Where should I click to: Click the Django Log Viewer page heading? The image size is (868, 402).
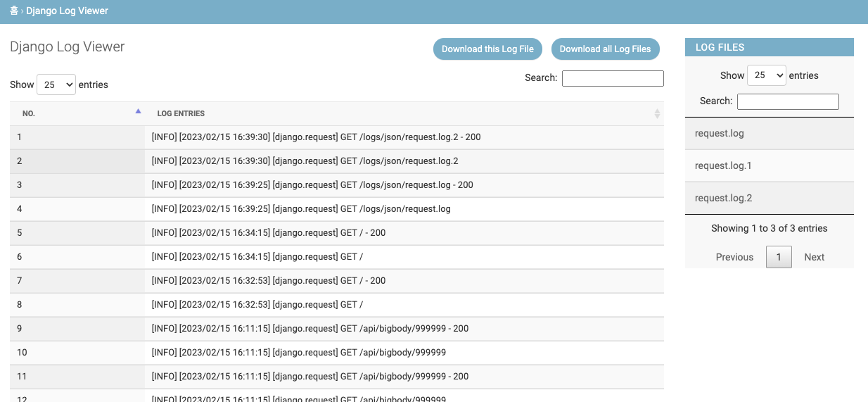(x=68, y=47)
